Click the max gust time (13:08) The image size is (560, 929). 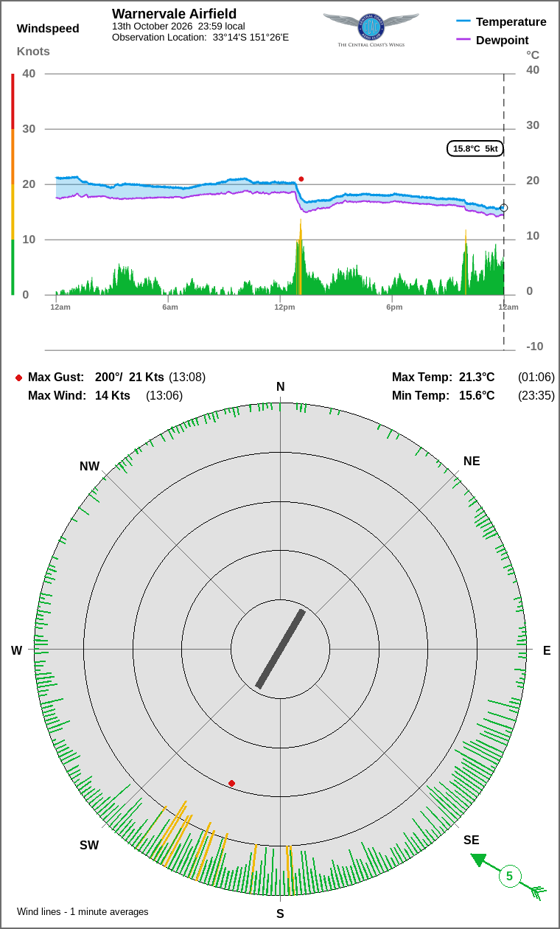point(187,377)
